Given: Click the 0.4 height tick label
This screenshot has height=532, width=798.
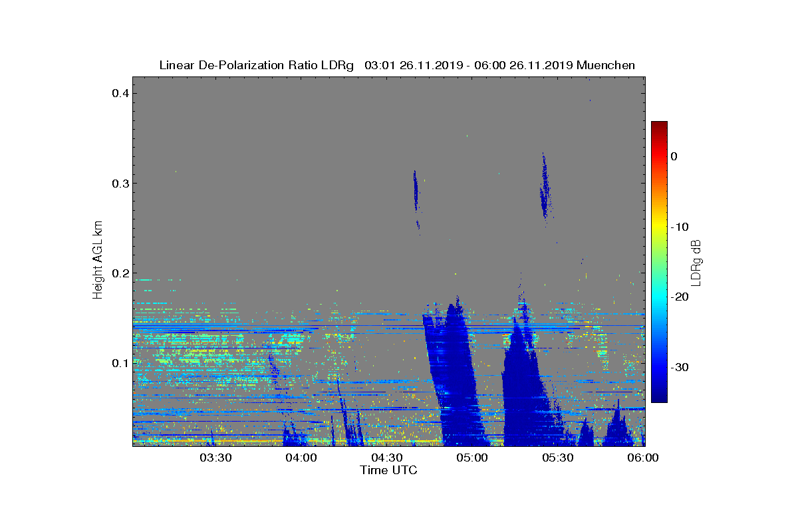Looking at the screenshot, I should (119, 93).
